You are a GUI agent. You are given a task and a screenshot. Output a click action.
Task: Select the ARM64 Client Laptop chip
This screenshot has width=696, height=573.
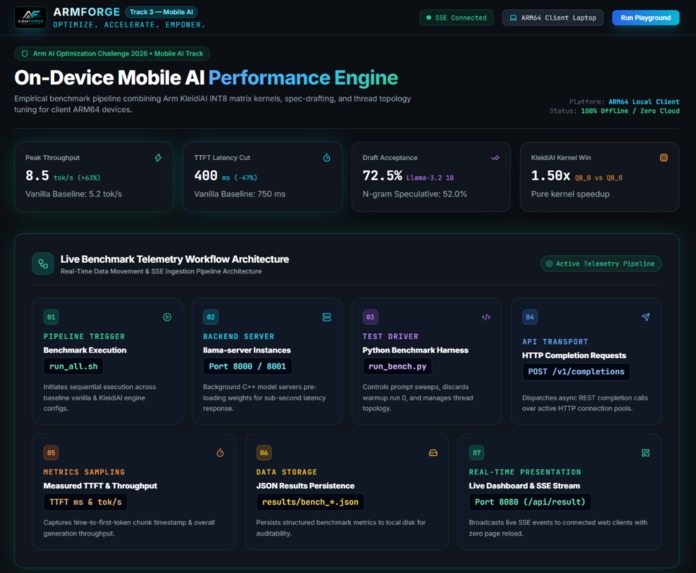click(x=553, y=18)
